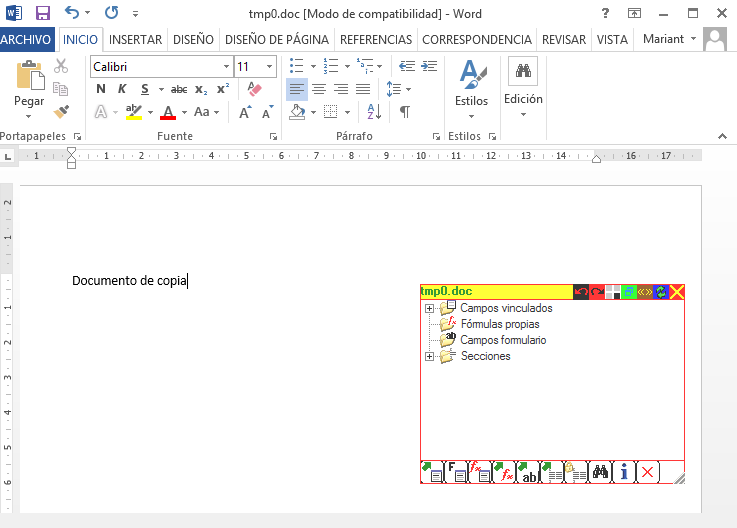Image resolution: width=737 pixels, height=528 pixels.
Task: Open the font color dropdown arrow
Action: coord(184,112)
